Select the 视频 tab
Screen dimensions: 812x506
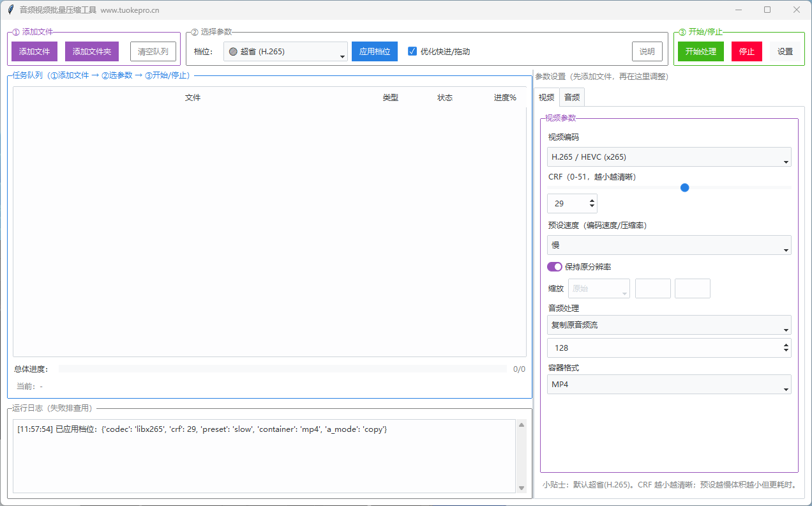click(x=546, y=98)
